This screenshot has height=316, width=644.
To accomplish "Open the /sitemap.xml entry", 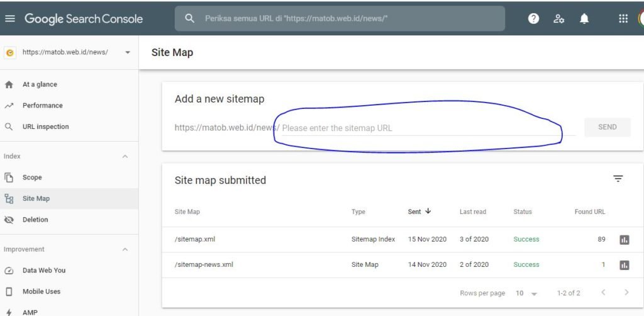I will pos(195,239).
